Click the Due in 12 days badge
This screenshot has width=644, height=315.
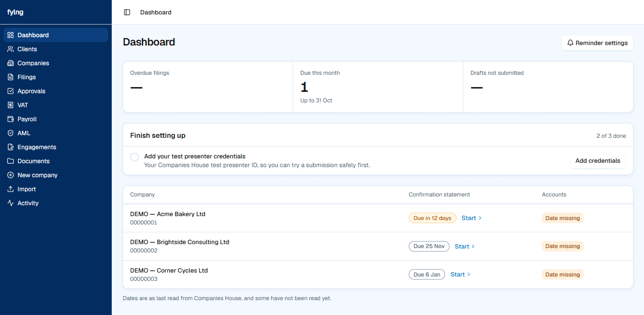[432, 218]
